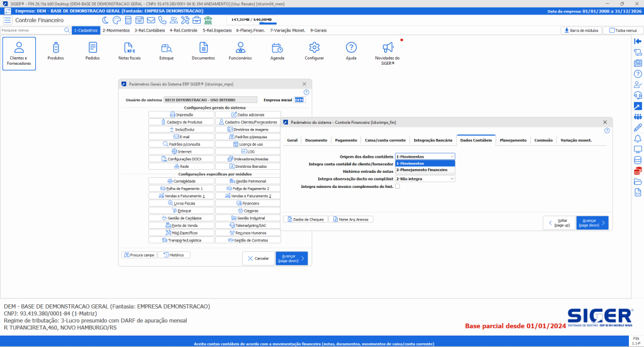Click Voltar (page up) button

[x=559, y=223]
